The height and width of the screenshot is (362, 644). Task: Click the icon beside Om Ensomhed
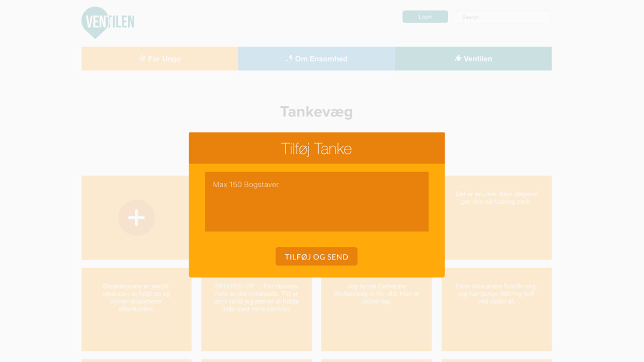[289, 58]
